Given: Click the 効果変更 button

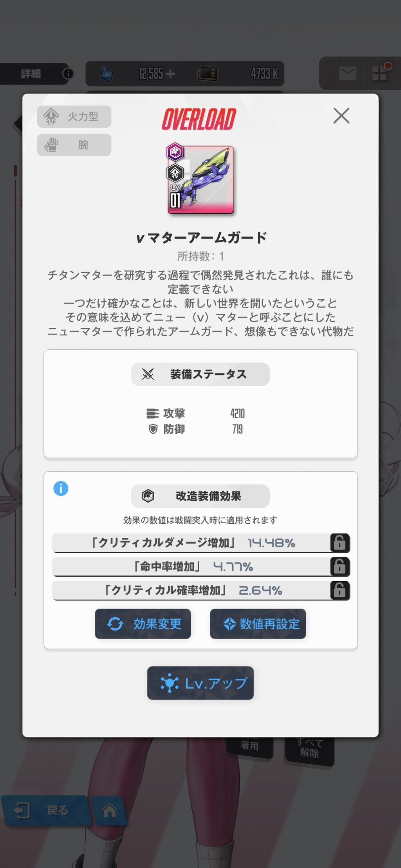Looking at the screenshot, I should tap(143, 624).
